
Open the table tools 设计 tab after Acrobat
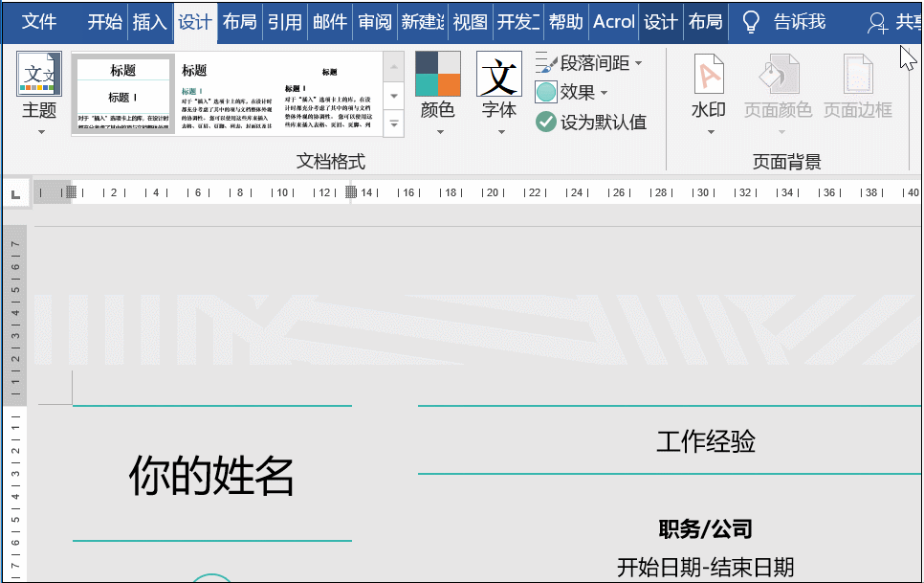(x=661, y=22)
